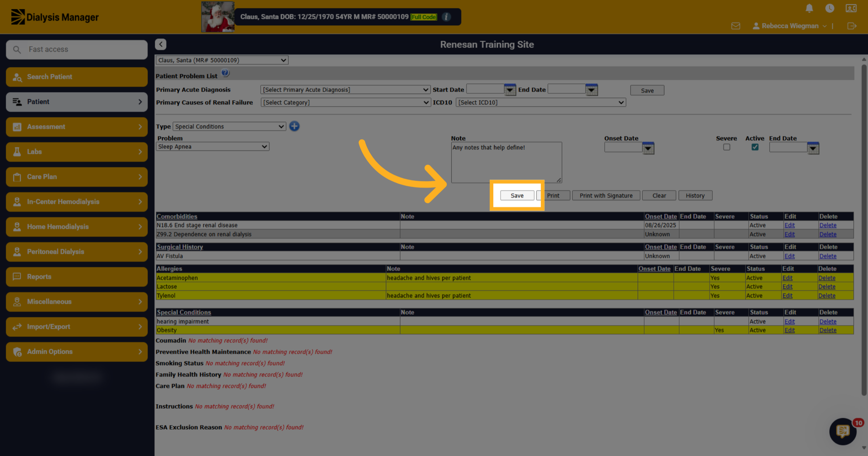Open Search Patient in sidebar
Image resolution: width=868 pixels, height=456 pixels.
(77, 77)
